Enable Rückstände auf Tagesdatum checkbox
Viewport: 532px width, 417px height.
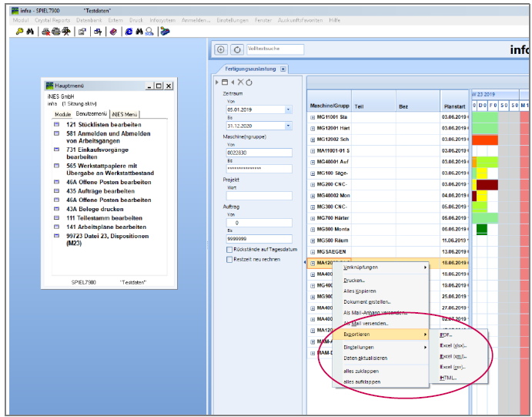click(x=229, y=249)
